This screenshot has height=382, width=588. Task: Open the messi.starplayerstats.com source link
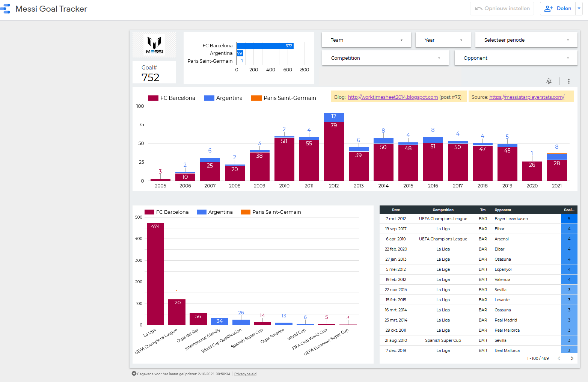526,97
